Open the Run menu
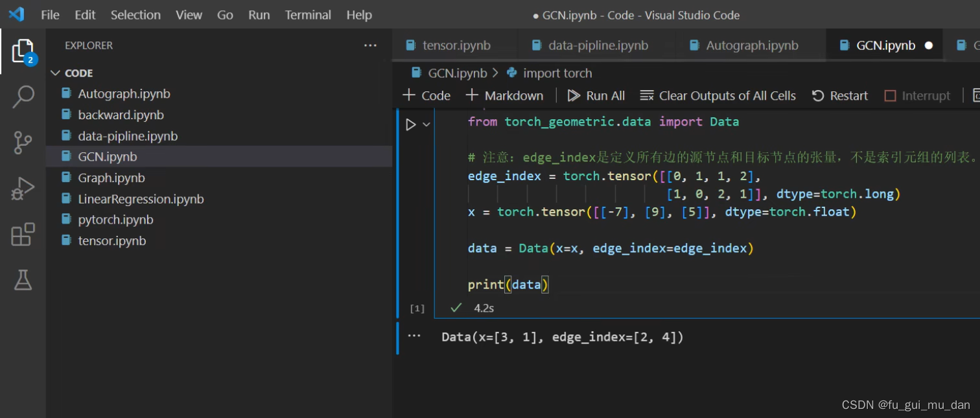This screenshot has height=418, width=980. (x=259, y=15)
